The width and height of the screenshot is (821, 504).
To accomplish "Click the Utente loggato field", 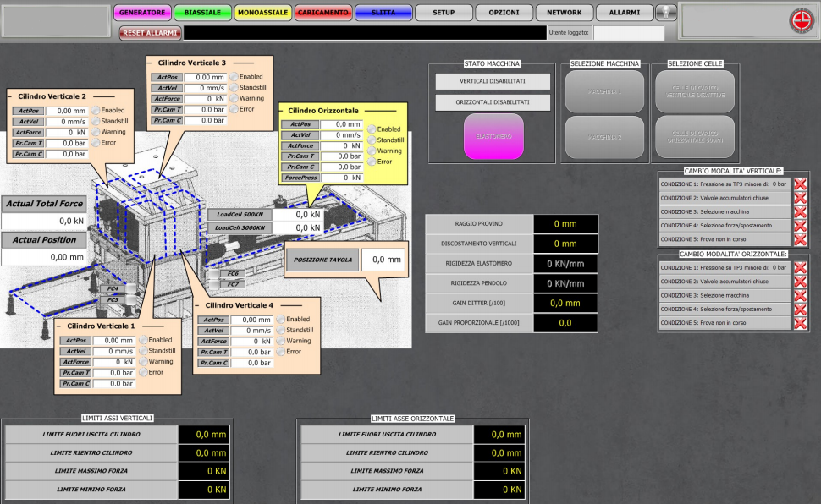I will pyautogui.click(x=629, y=33).
